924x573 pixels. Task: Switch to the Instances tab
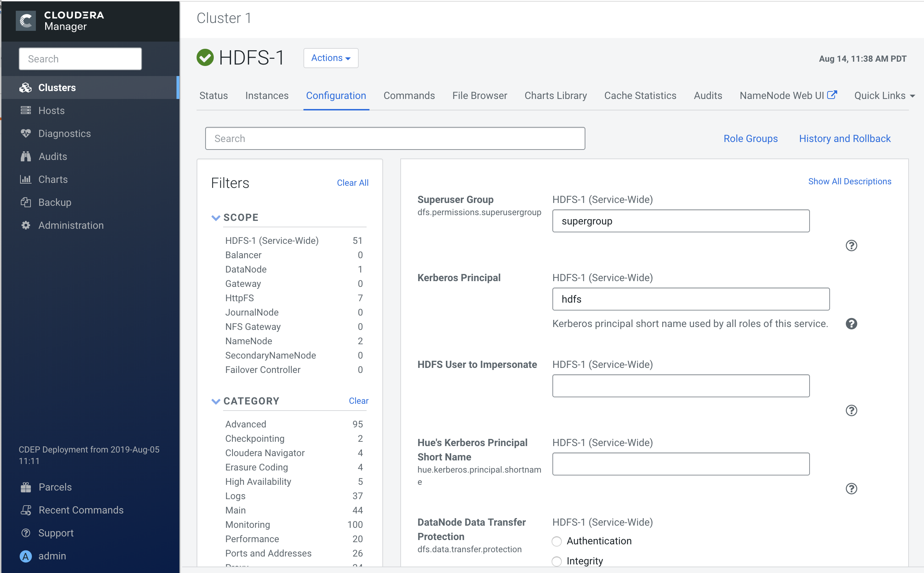pos(267,95)
